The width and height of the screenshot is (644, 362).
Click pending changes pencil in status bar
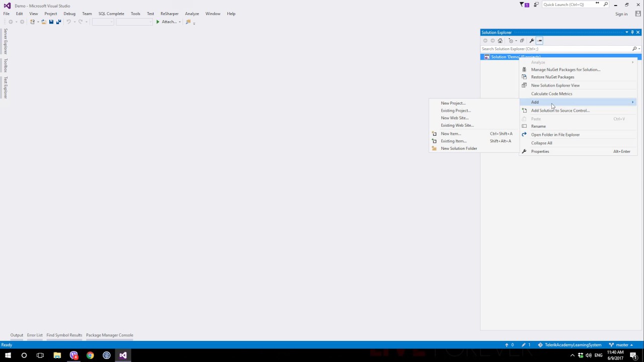tap(526, 345)
